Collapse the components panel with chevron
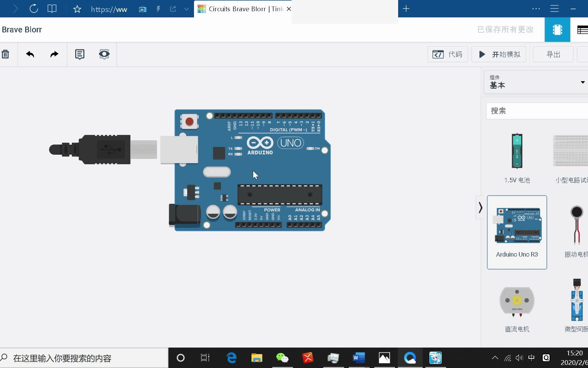This screenshot has height=368, width=588. [x=480, y=208]
